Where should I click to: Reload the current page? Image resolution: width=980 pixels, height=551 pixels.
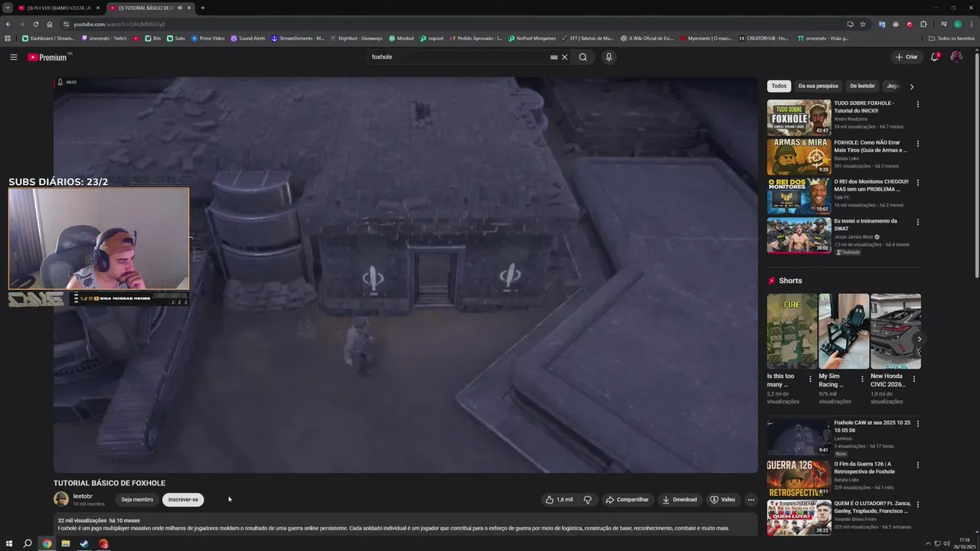tap(35, 24)
